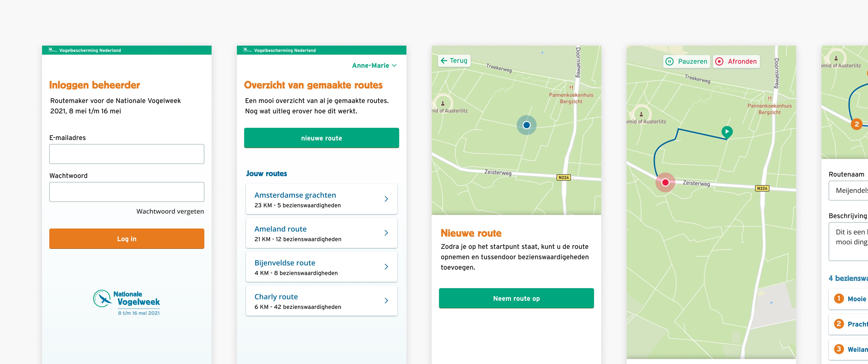Finish the route with Afronden button
Viewport: 868px width, 364px height.
[736, 61]
